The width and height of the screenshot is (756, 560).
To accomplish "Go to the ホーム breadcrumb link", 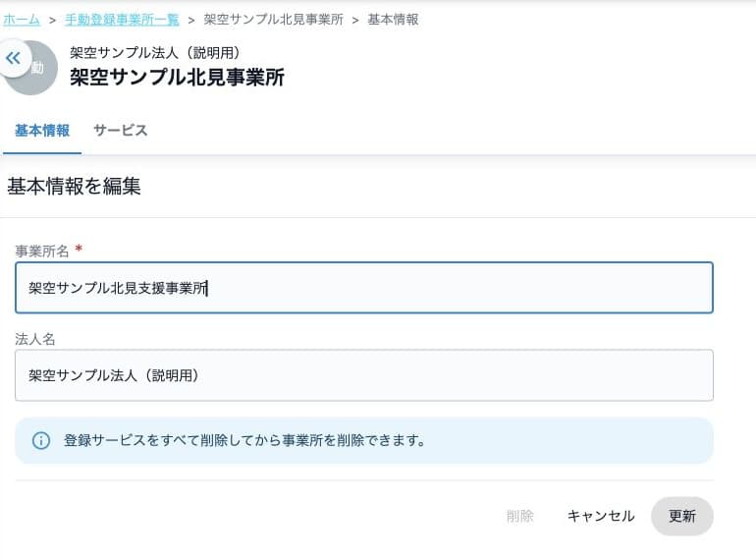I will pyautogui.click(x=22, y=20).
